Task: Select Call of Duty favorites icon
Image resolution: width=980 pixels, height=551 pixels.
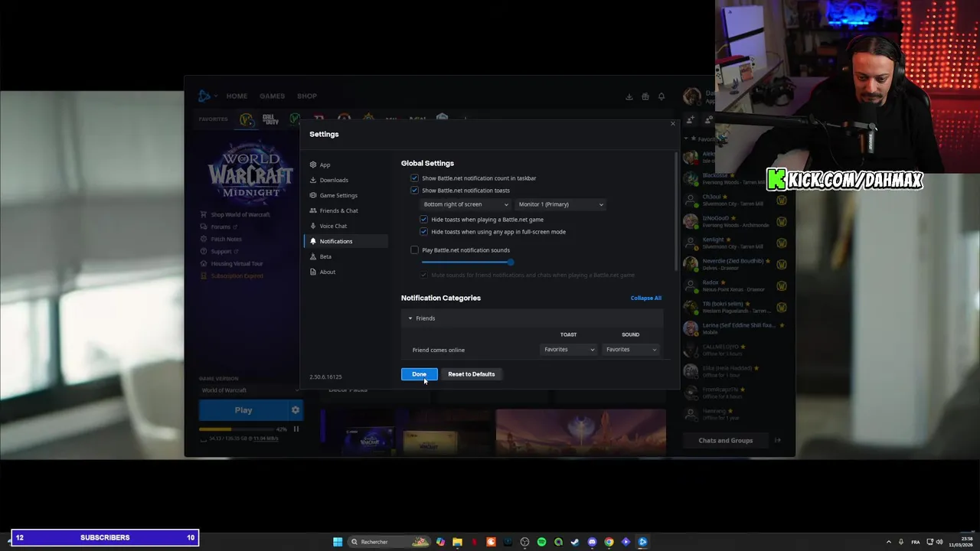Action: click(x=270, y=119)
